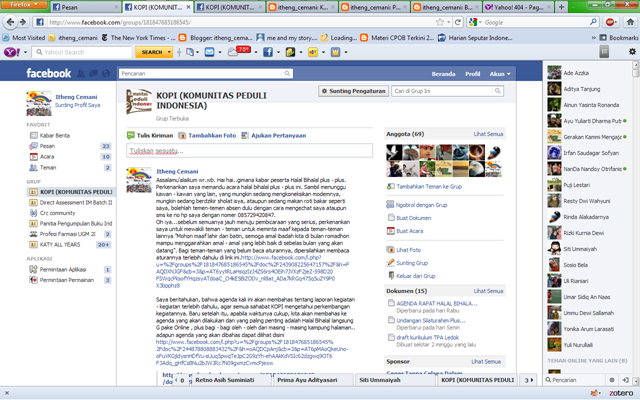Click the Yahoo! toolbar logo

point(11,52)
